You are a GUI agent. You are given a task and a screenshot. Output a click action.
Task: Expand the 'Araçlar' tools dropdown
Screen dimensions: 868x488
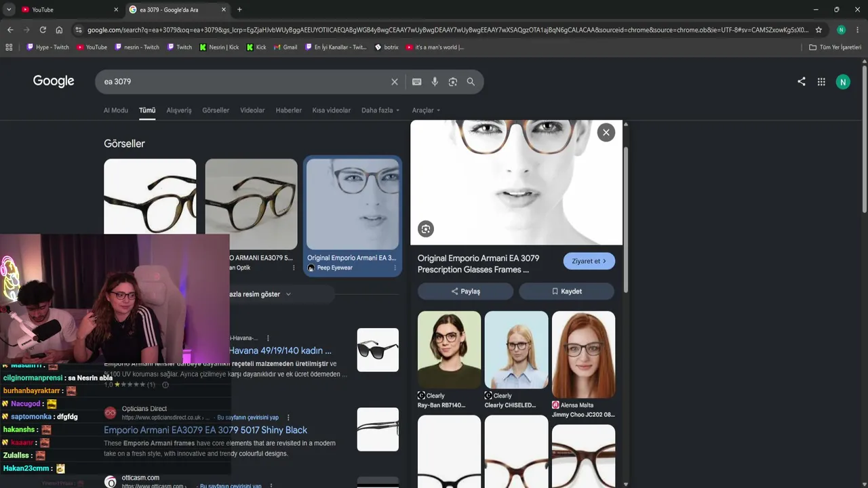427,110
